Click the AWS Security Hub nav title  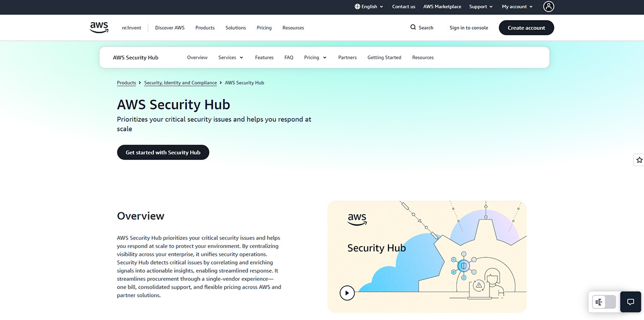point(136,57)
